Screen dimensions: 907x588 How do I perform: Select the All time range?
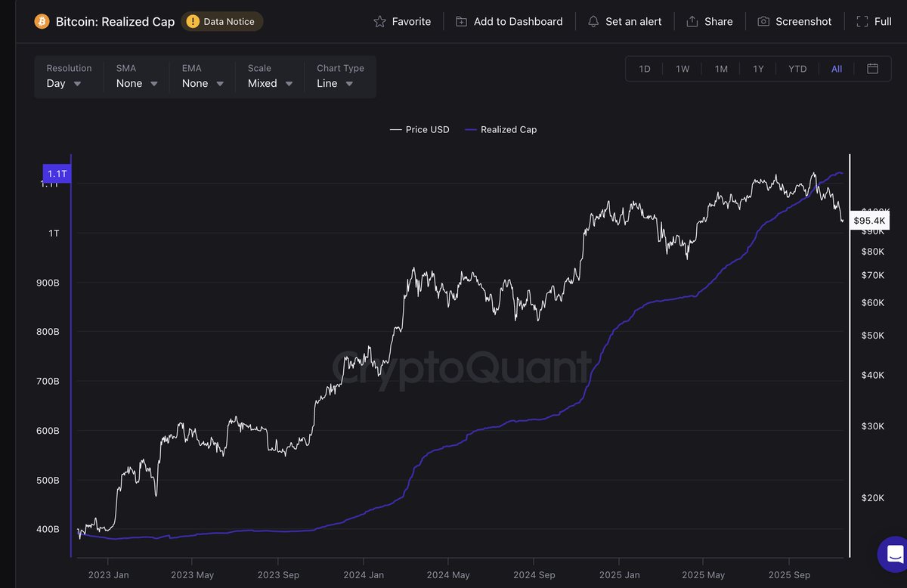pyautogui.click(x=837, y=69)
